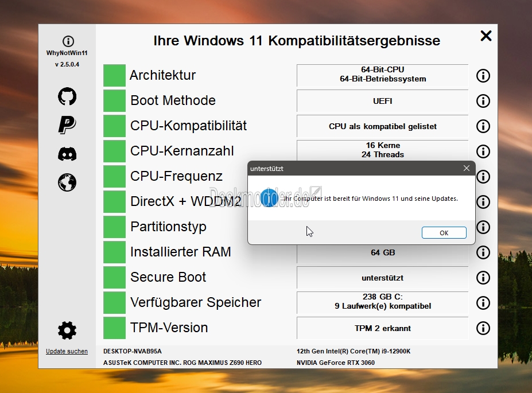Show info for the Secure Boot row
532x393 pixels.
point(483,277)
